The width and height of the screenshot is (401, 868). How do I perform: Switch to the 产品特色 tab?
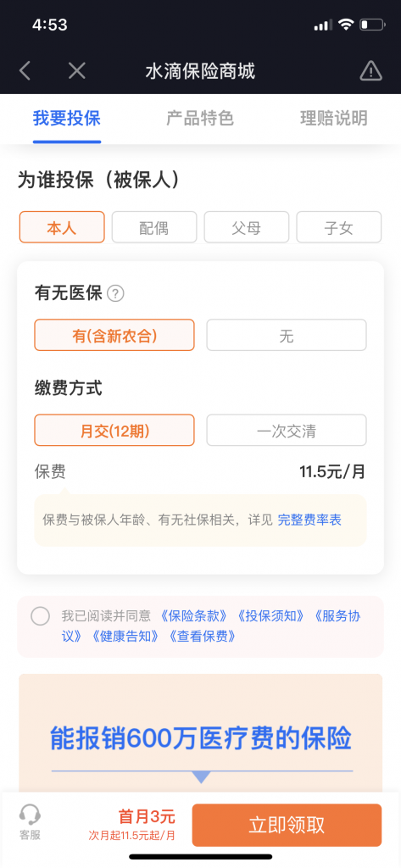[x=200, y=119]
